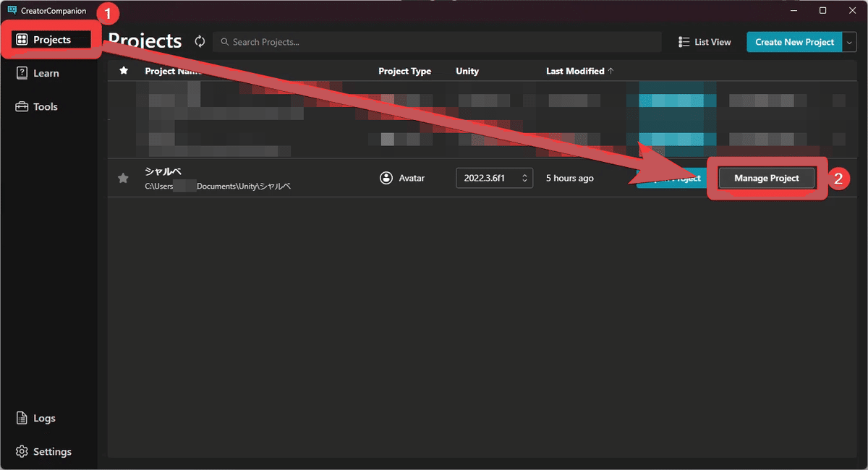Click Create New Project button
This screenshot has width=868, height=470.
tap(794, 42)
